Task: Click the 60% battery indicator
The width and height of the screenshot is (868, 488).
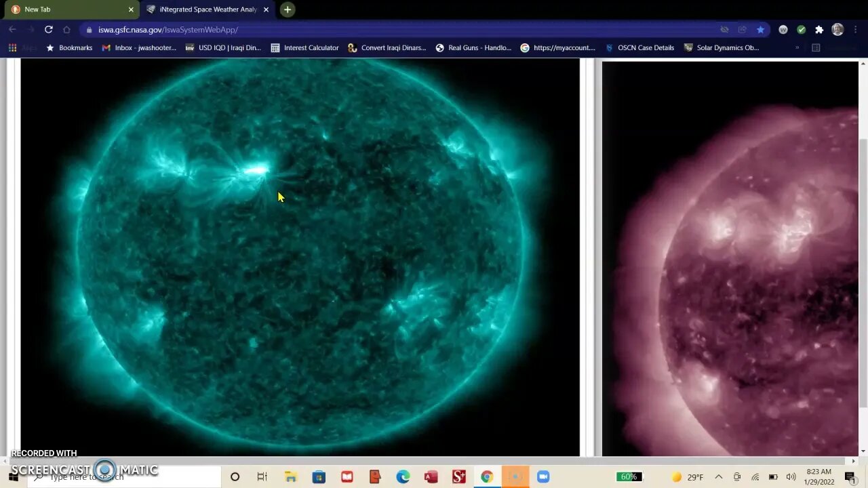Action: point(629,476)
